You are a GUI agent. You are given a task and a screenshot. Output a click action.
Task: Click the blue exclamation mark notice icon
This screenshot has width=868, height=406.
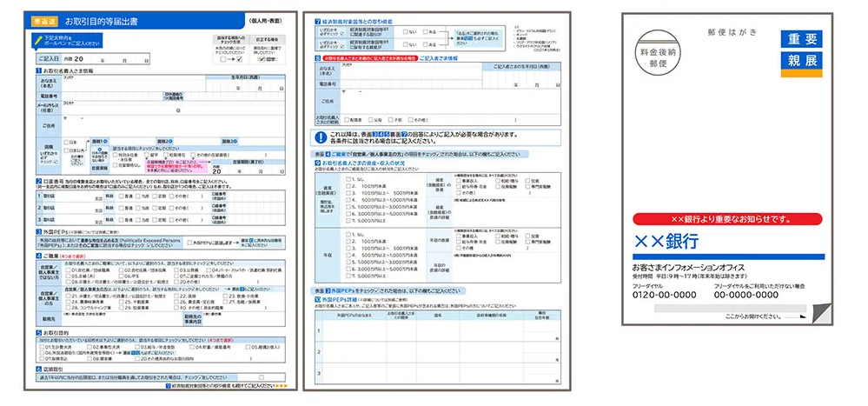tap(320, 136)
